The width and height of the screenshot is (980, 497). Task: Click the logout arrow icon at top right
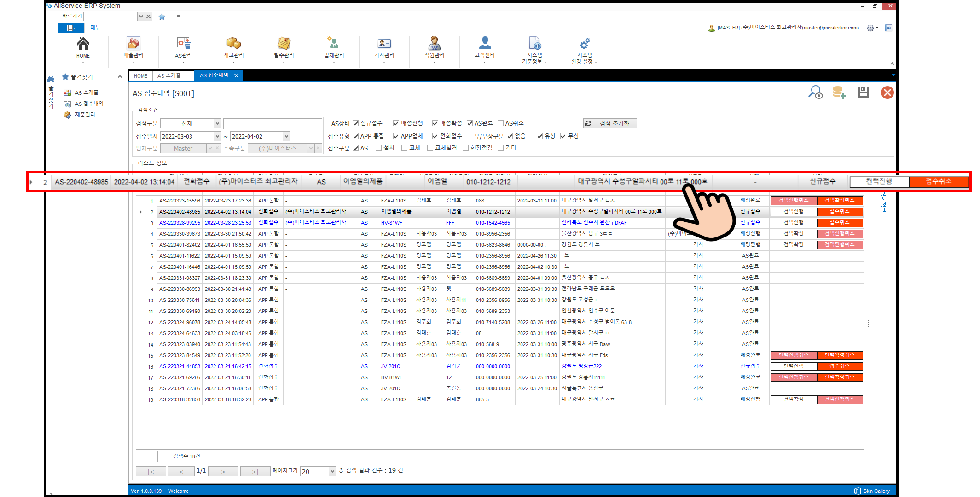coord(888,28)
